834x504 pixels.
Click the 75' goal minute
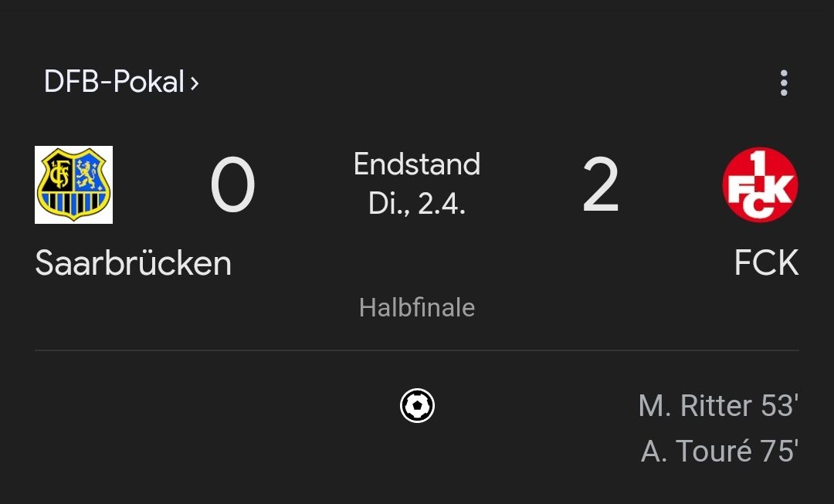(x=778, y=452)
